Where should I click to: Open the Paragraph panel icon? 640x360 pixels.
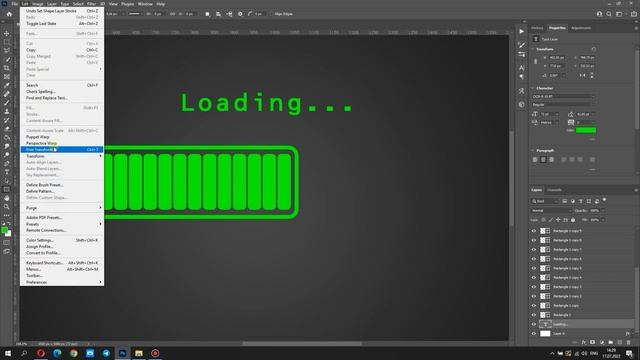coord(522,77)
